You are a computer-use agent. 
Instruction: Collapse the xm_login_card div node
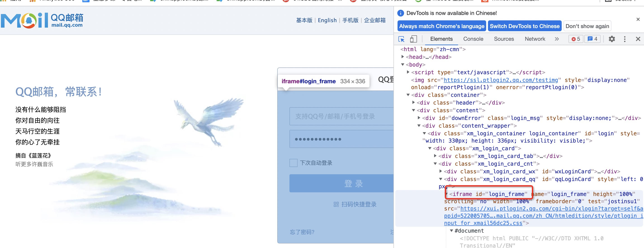[x=430, y=148]
